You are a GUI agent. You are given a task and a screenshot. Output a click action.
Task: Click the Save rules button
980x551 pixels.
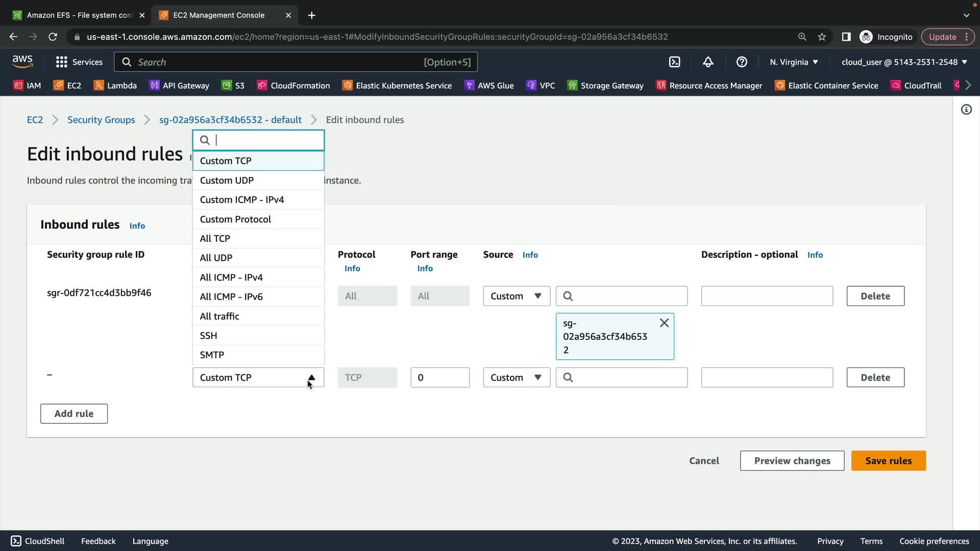click(x=888, y=461)
